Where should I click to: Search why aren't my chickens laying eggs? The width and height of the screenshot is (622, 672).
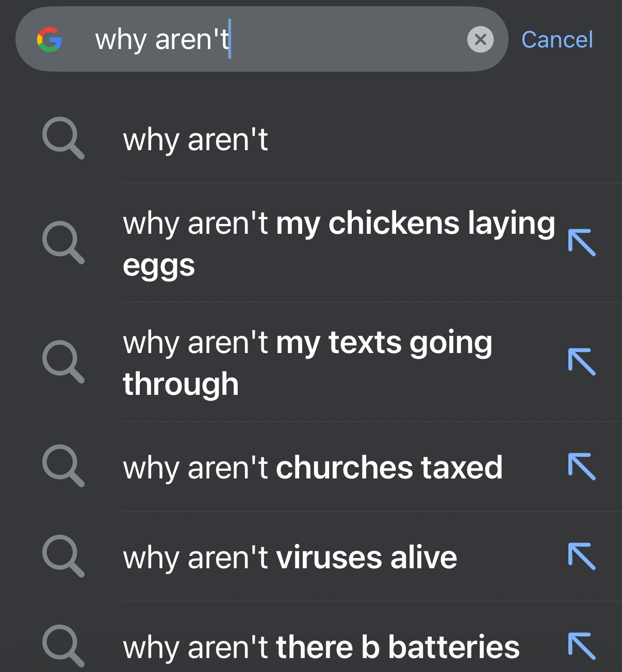(x=338, y=244)
